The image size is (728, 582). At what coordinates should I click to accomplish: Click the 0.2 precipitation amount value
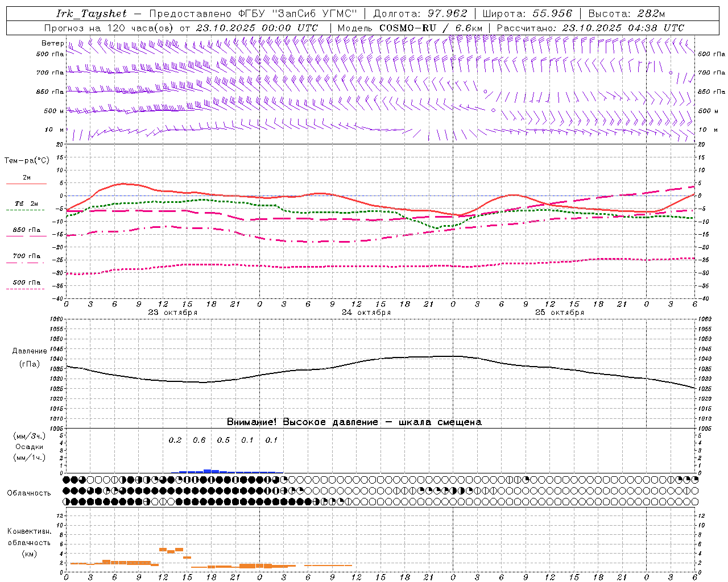(175, 440)
